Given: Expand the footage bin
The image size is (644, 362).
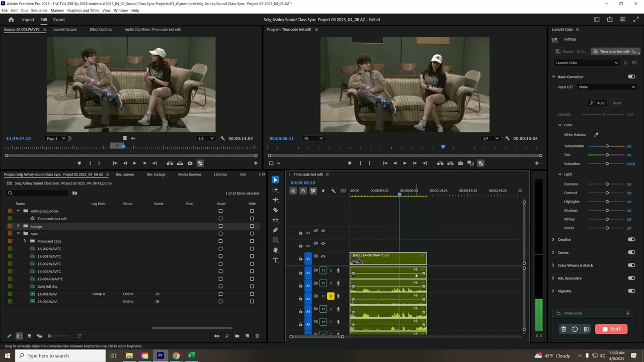Looking at the screenshot, I should coord(18,226).
